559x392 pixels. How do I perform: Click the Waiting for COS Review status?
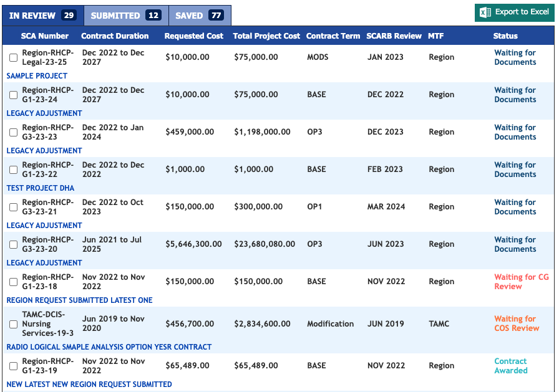tap(517, 323)
